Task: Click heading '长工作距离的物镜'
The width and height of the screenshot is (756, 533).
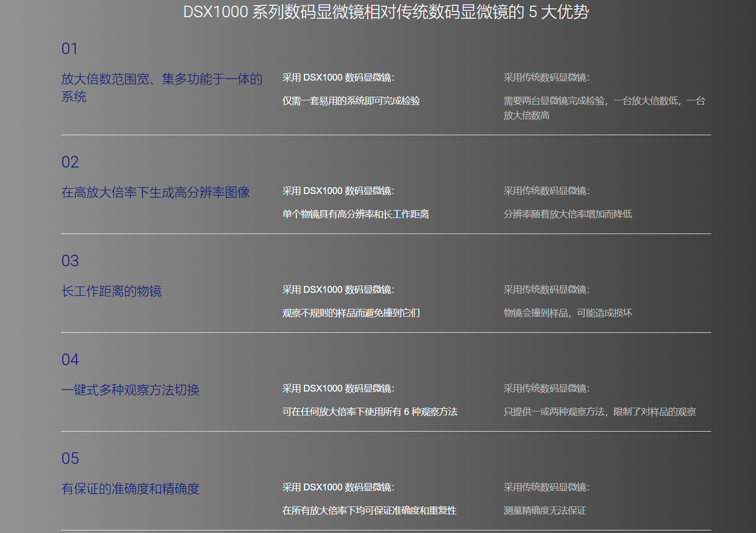Action: tap(111, 291)
